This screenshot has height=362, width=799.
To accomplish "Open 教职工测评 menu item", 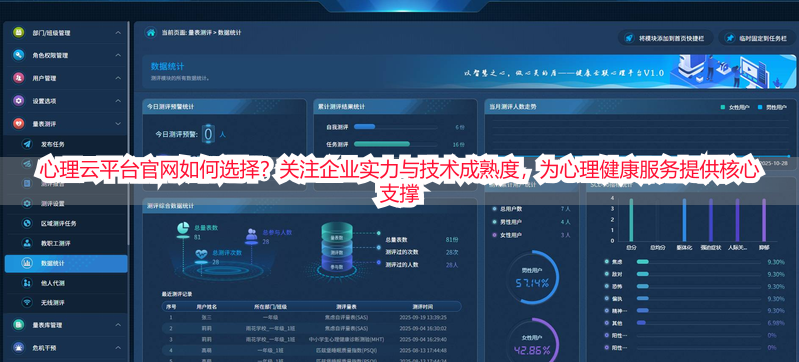I will (x=66, y=243).
